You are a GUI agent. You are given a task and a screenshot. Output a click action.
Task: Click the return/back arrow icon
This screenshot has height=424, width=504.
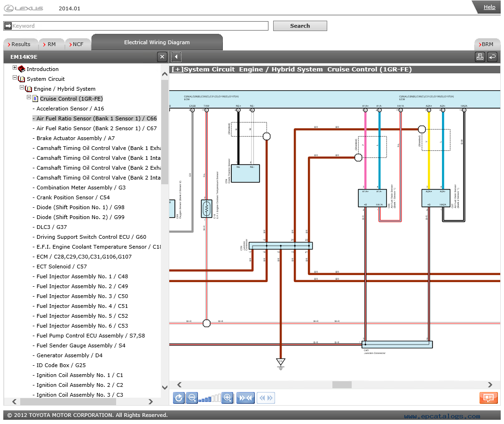point(492,57)
